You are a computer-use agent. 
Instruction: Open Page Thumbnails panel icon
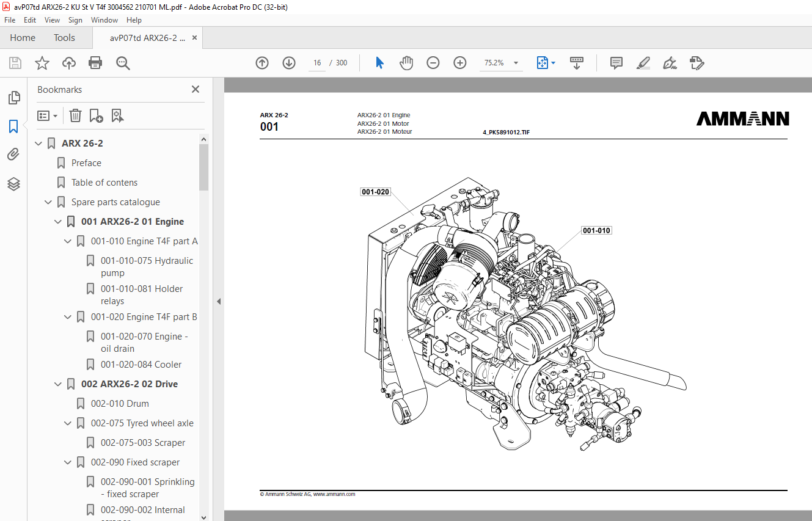pos(13,98)
